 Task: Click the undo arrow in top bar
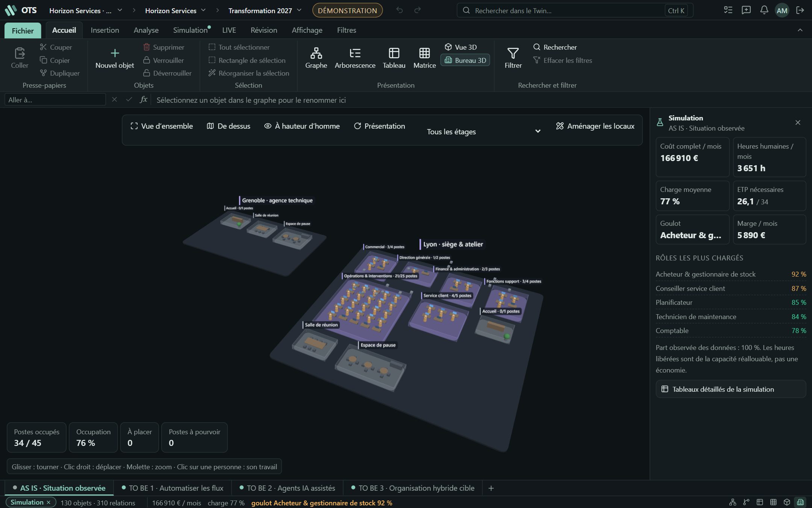(399, 10)
